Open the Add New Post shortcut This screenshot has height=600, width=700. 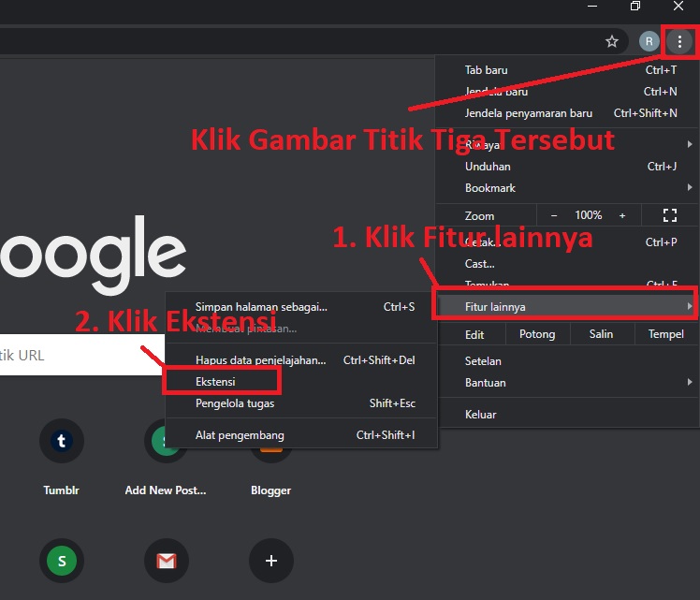click(x=166, y=441)
